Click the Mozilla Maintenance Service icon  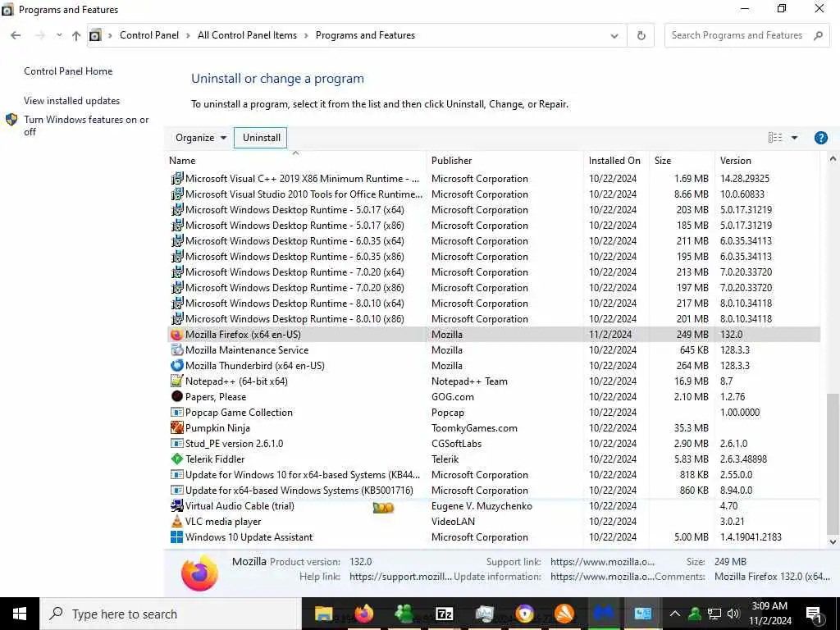176,349
